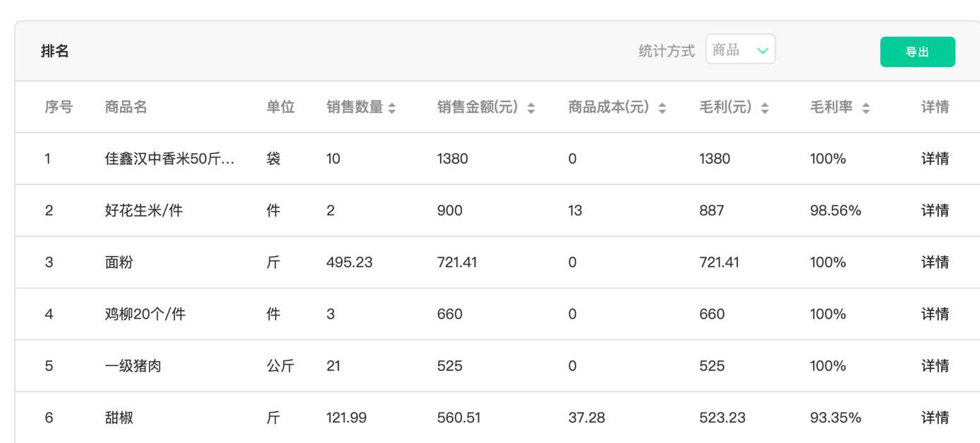Click the 毛利率 sort arrows icon

[866, 108]
